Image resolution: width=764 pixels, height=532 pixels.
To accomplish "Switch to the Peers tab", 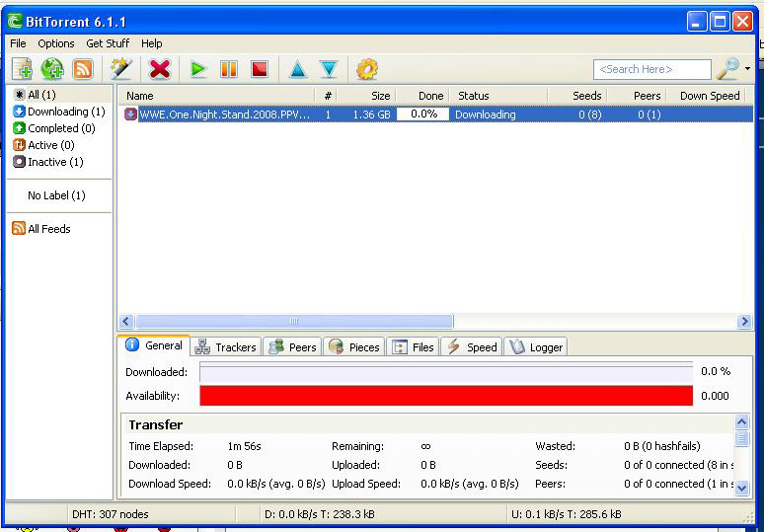I will point(293,347).
